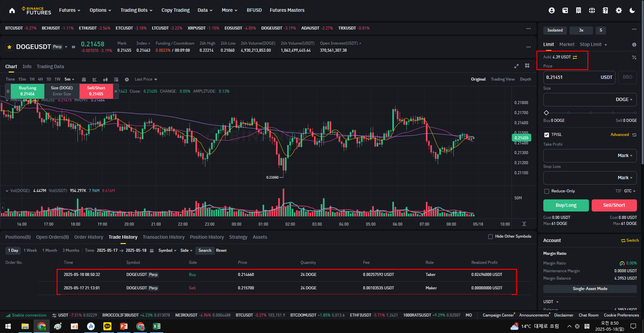The height and width of the screenshot is (333, 644).
Task: Open chart layout grid icon
Action: click(x=527, y=66)
